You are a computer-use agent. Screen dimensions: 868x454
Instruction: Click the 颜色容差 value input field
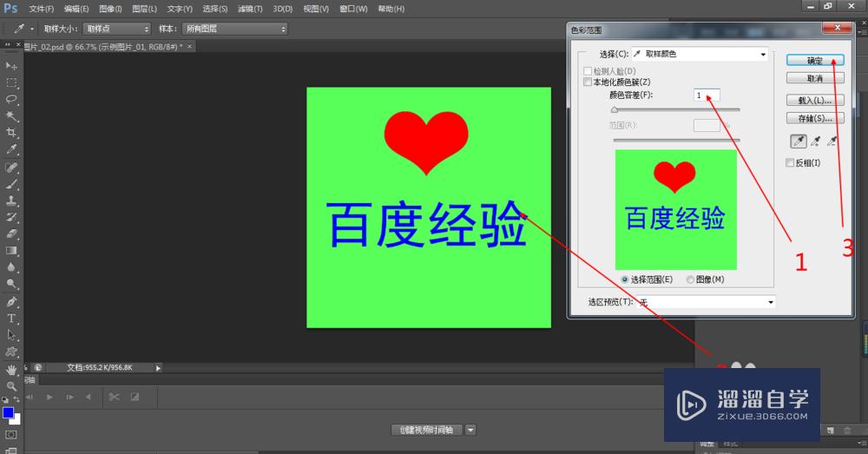coord(707,95)
